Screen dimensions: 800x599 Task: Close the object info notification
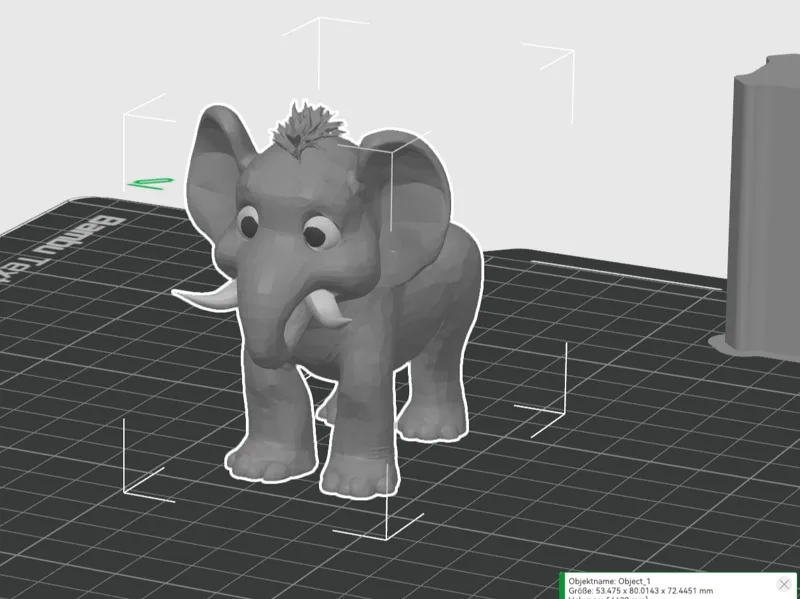pos(784,584)
